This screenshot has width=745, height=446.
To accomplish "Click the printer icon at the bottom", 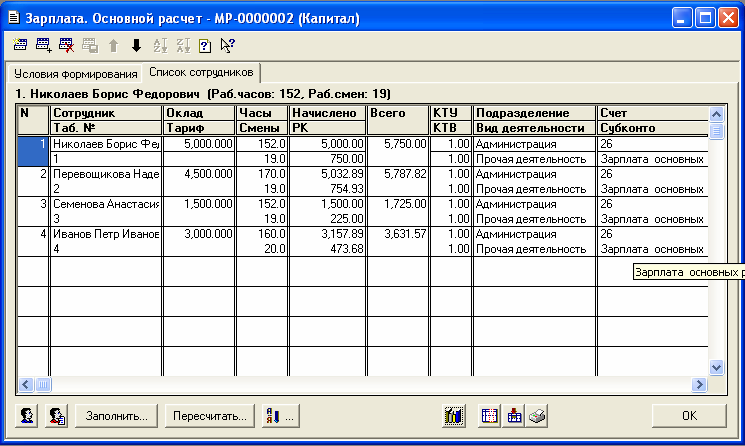I will 538,415.
